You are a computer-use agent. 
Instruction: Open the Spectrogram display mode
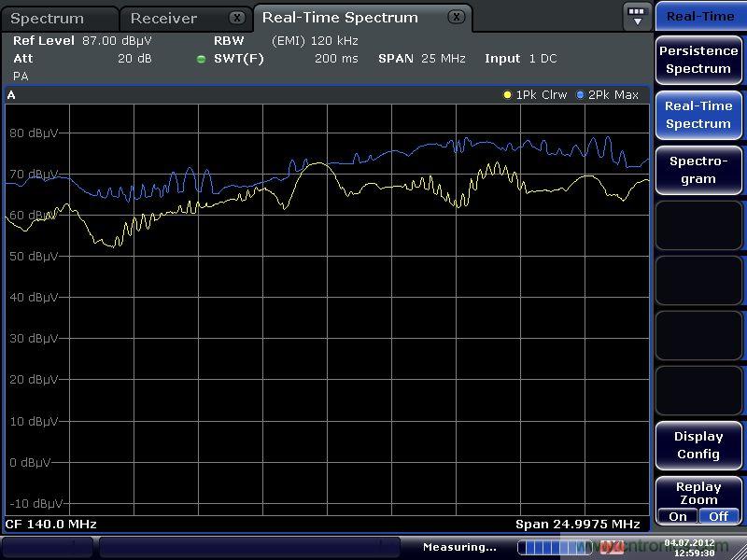click(x=698, y=170)
